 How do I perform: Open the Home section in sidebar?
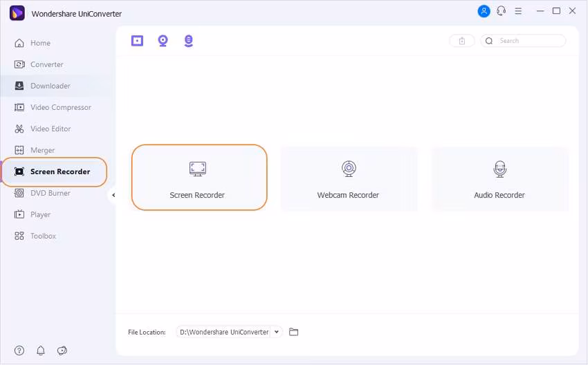33,43
